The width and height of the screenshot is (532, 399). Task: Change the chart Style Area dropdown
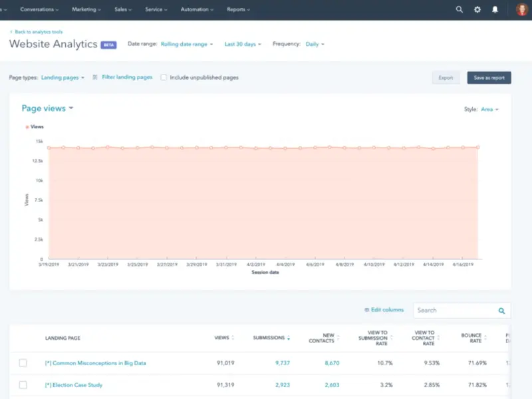point(489,109)
